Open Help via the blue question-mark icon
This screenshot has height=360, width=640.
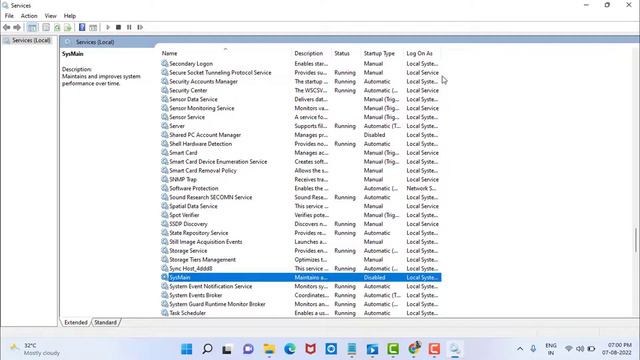pos(82,27)
